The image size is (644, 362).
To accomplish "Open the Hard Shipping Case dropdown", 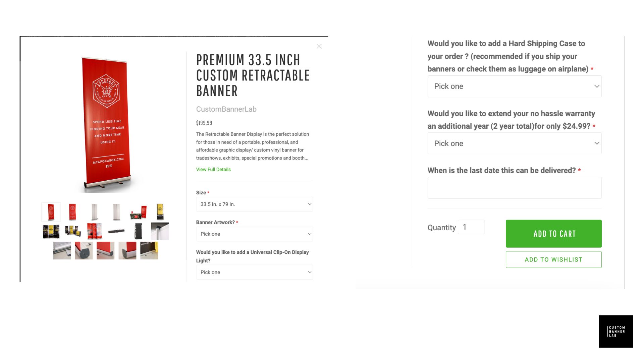I will [514, 86].
